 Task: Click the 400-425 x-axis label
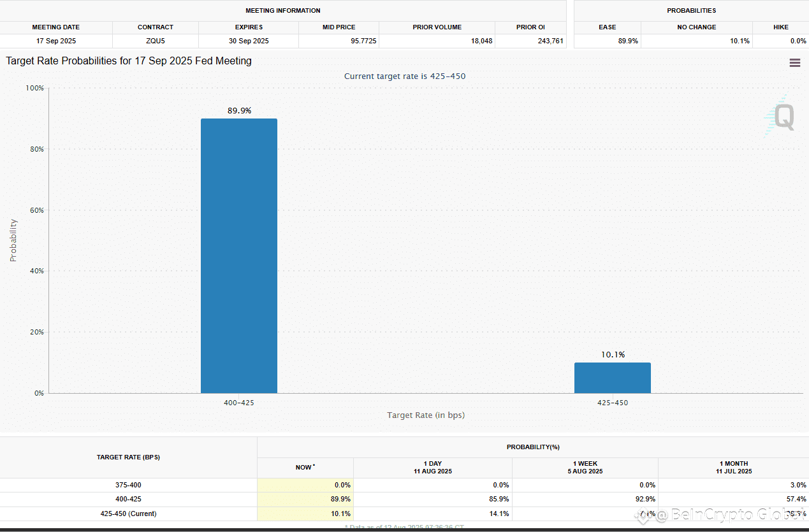[239, 403]
